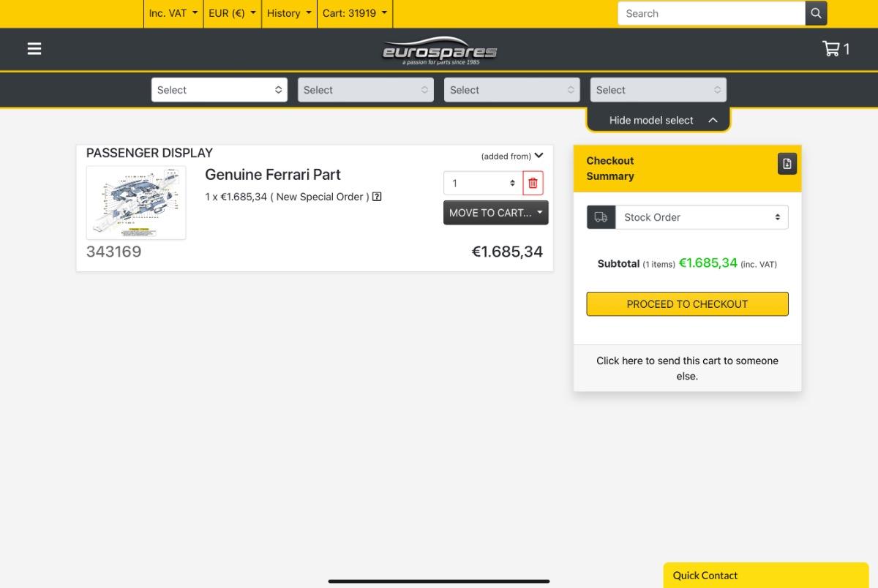This screenshot has width=878, height=588.
Task: Open the shopping cart icon
Action: point(836,49)
